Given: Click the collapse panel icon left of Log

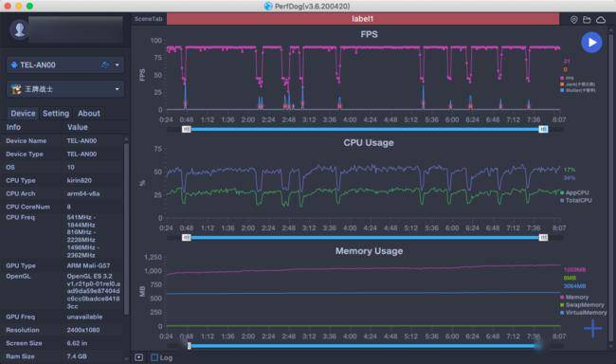Looking at the screenshot, I should (138, 357).
